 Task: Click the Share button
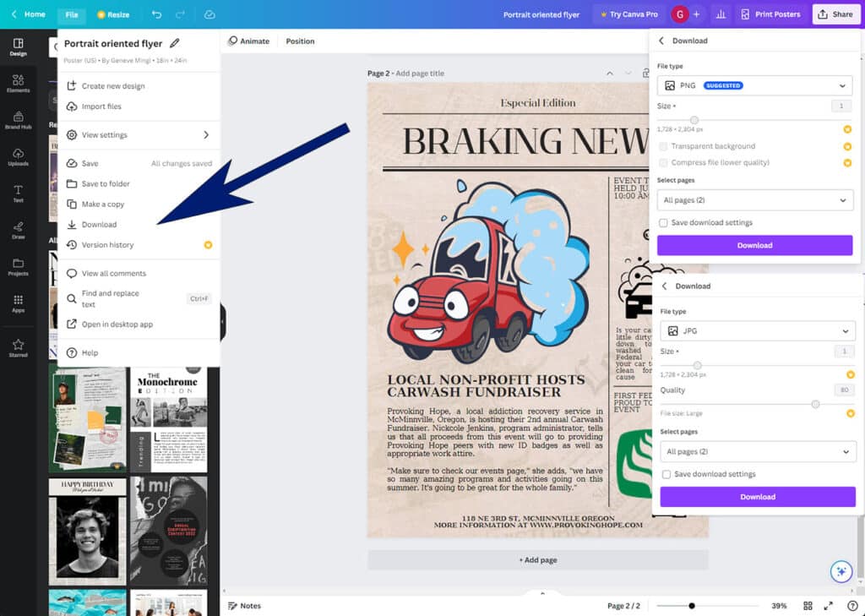click(x=835, y=14)
